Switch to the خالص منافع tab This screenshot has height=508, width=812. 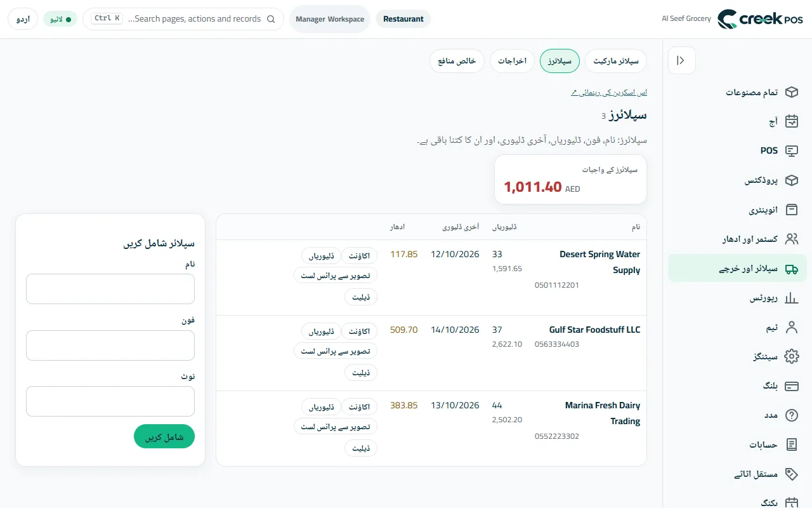[x=457, y=61]
